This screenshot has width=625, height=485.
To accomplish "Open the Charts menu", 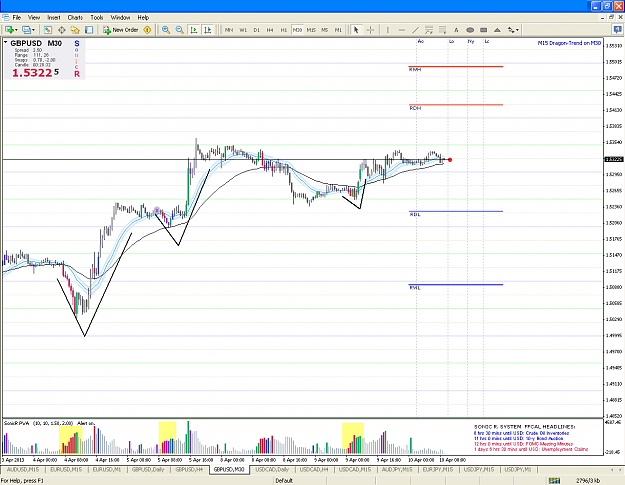I will [75, 18].
